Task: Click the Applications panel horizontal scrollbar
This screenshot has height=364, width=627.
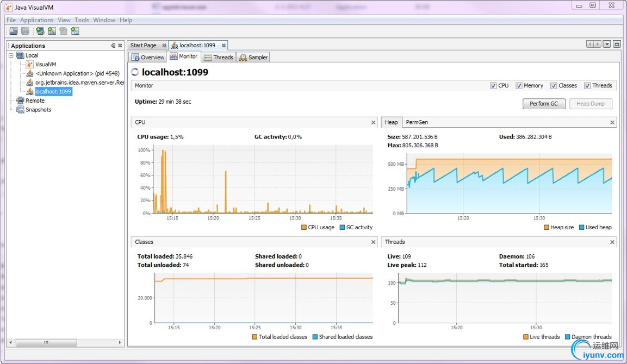Action: [46, 342]
